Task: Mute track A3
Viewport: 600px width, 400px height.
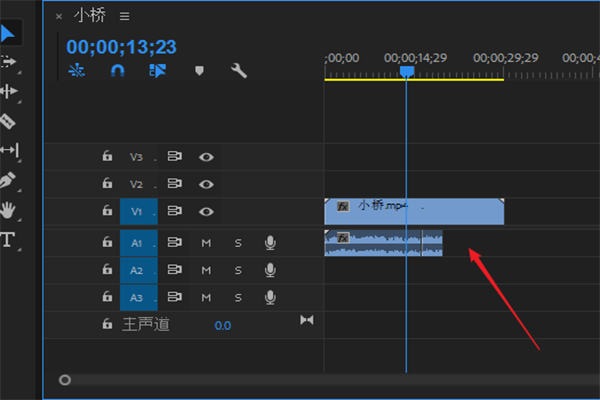Action: point(206,297)
